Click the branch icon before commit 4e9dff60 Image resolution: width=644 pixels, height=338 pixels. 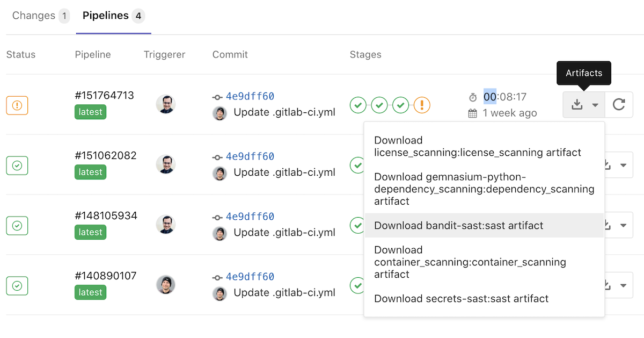(216, 97)
